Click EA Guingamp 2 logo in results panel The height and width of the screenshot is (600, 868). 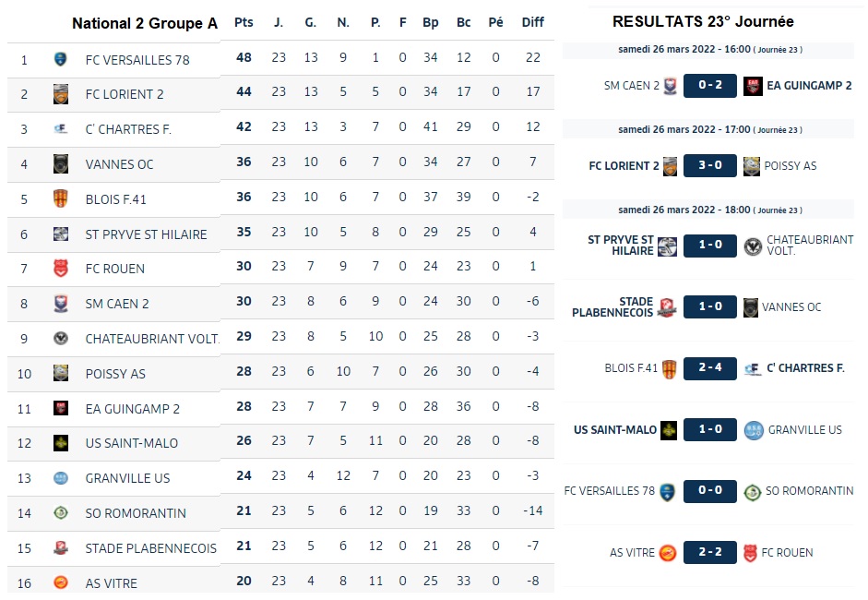pos(753,86)
